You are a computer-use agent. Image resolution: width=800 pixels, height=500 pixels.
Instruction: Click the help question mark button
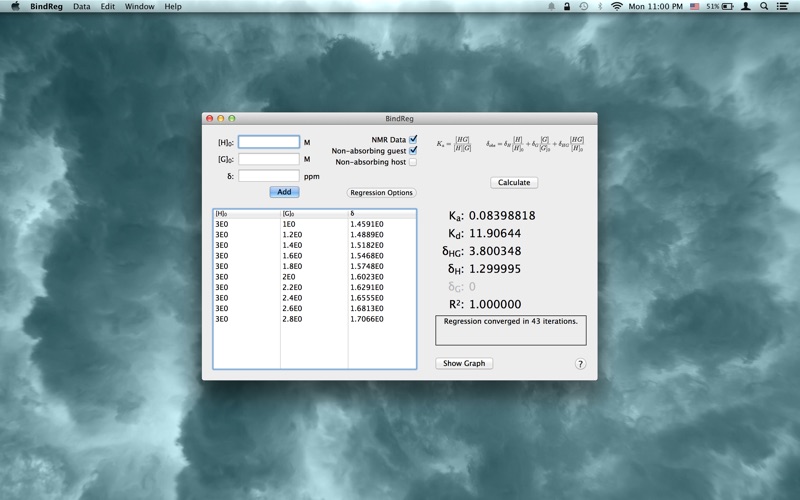click(x=580, y=364)
